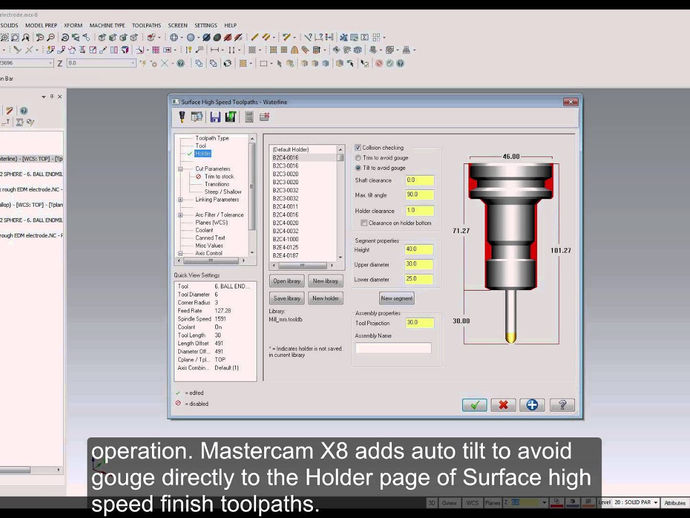Select the Tilt to avoid gouge radio button
This screenshot has height=518, width=690.
coord(358,168)
